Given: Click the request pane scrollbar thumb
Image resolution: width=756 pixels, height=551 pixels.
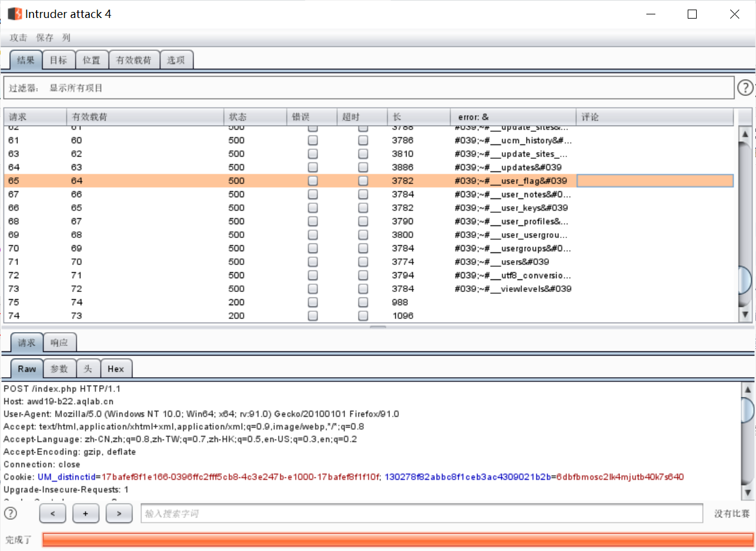Looking at the screenshot, I should [x=747, y=410].
